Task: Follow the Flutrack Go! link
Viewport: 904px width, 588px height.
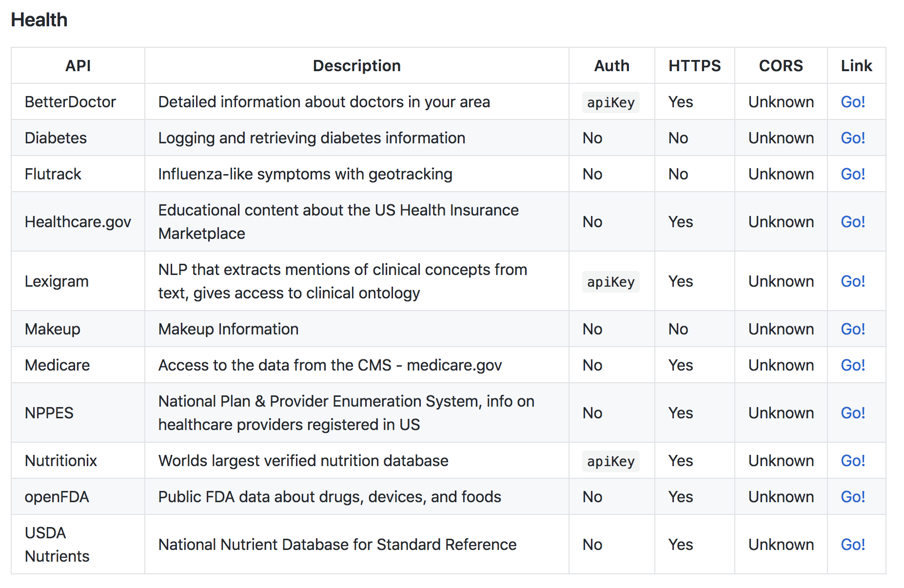Action: [852, 174]
